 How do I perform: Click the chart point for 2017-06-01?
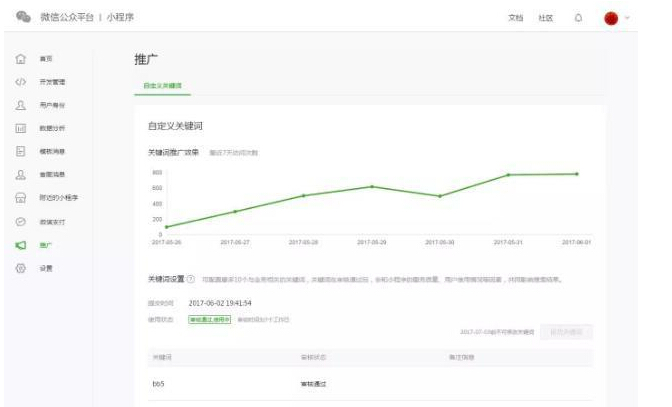pyautogui.click(x=576, y=174)
